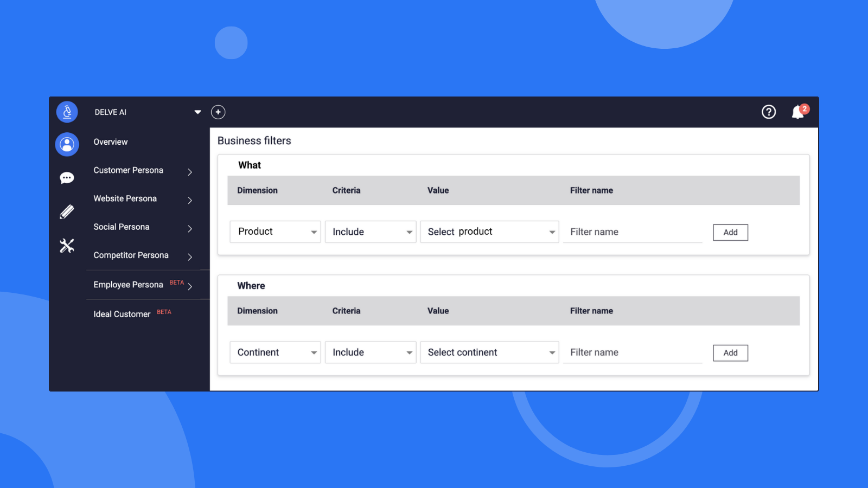Expand the Competitor Persona submenu

click(x=142, y=256)
